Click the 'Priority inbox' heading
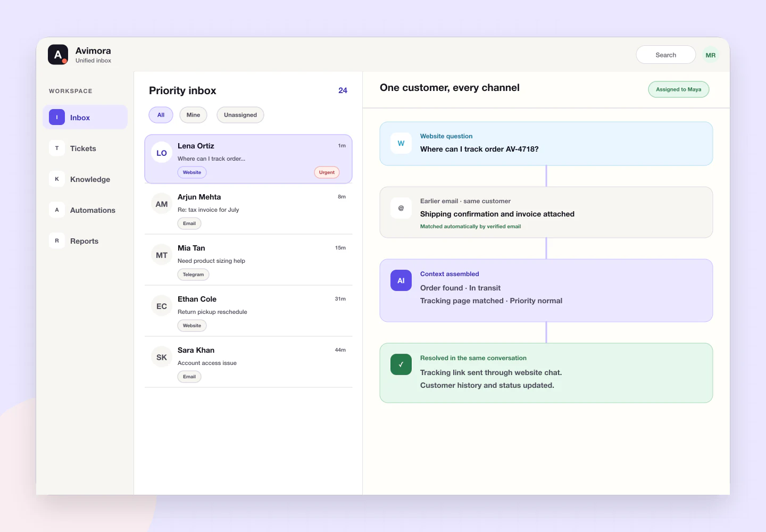Screen dimensions: 766x532 pyautogui.click(x=182, y=90)
